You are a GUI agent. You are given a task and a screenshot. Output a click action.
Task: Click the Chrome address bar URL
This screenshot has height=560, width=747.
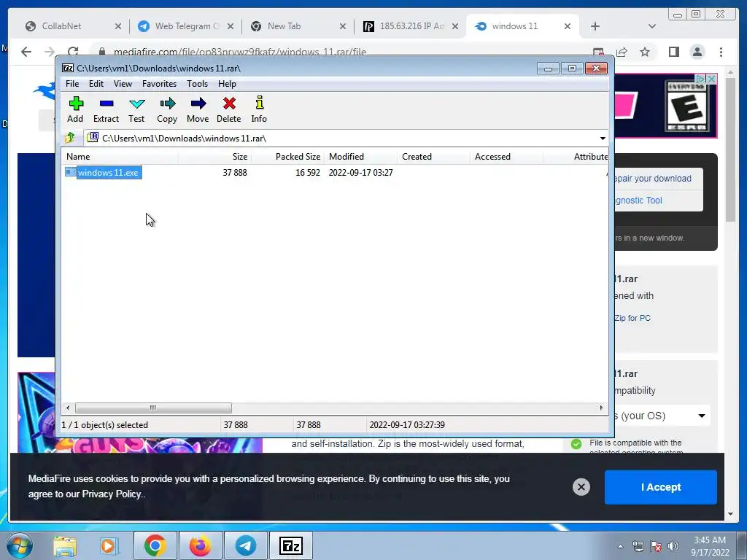click(x=240, y=52)
